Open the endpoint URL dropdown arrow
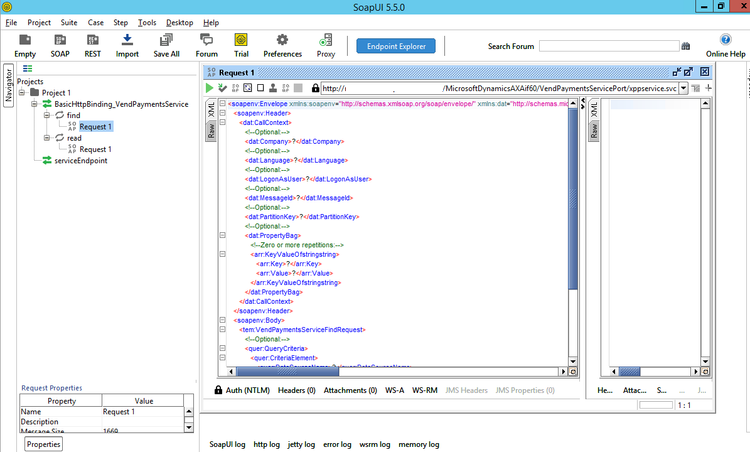 pos(685,88)
